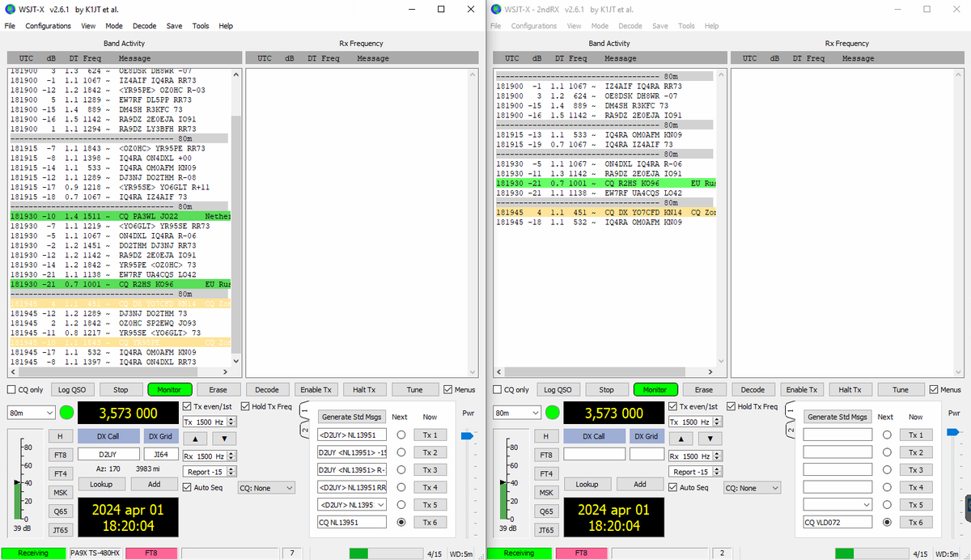Click Tx 6 Now button in 2ndRX window
The width and height of the screenshot is (971, 560).
[x=915, y=522]
